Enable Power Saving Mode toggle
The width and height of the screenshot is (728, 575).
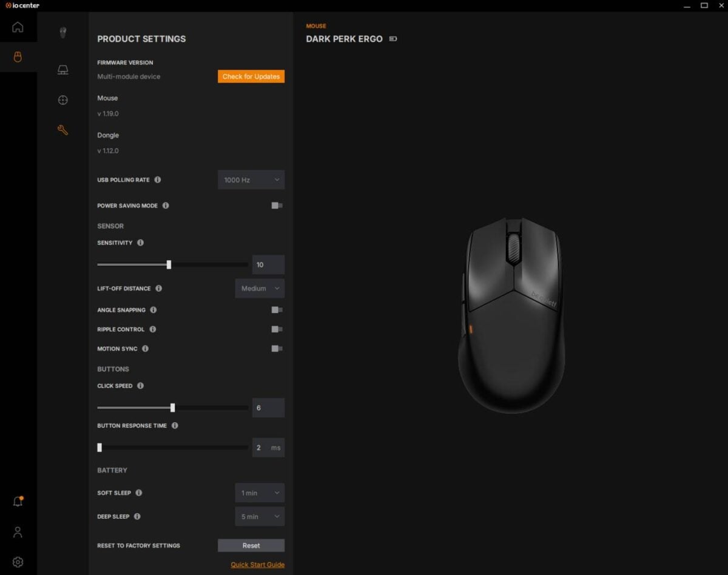(x=277, y=206)
